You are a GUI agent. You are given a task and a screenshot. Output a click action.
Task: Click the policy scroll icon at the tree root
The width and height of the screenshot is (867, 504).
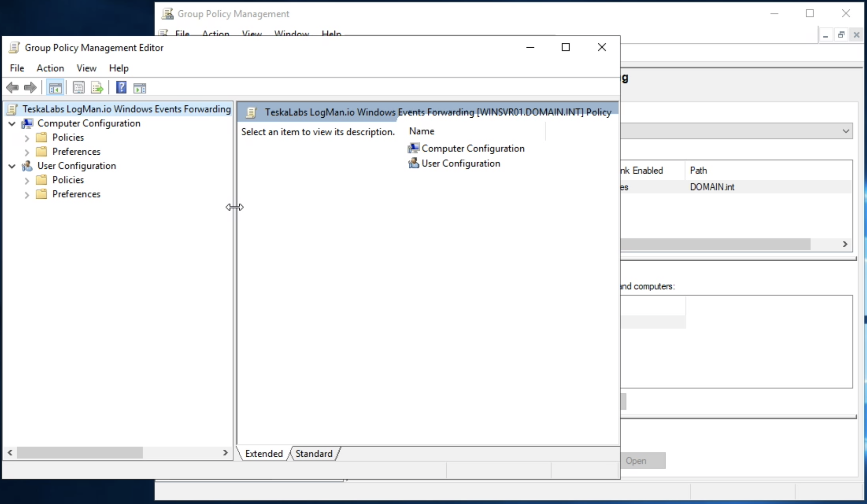point(12,109)
